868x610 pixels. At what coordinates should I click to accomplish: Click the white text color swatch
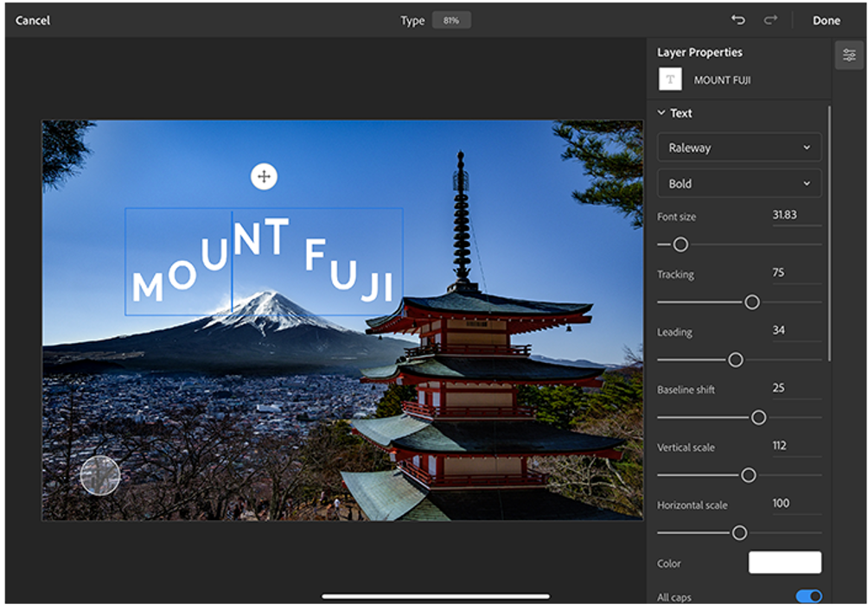pos(784,563)
